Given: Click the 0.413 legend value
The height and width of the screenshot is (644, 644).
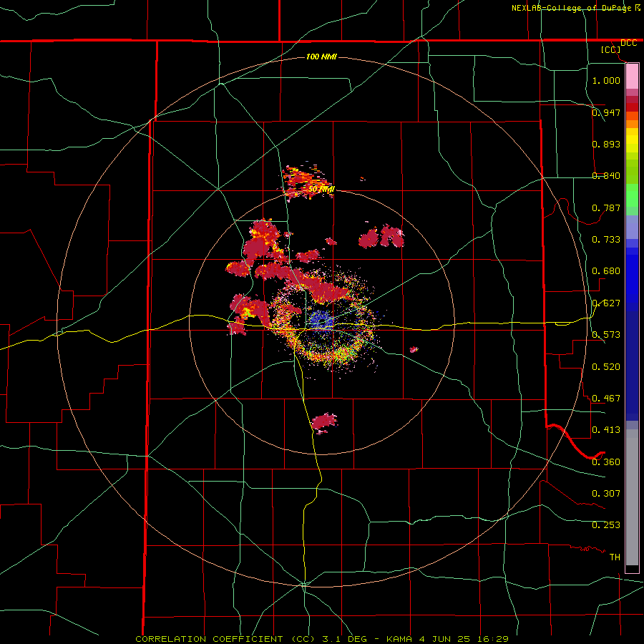Looking at the screenshot, I should [x=606, y=430].
